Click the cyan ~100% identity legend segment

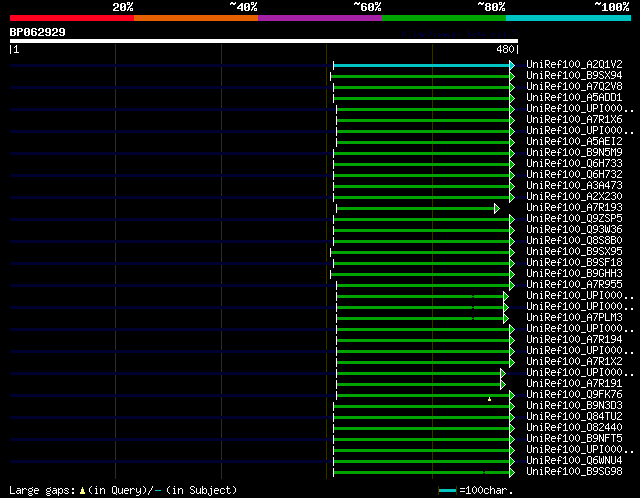pos(568,18)
